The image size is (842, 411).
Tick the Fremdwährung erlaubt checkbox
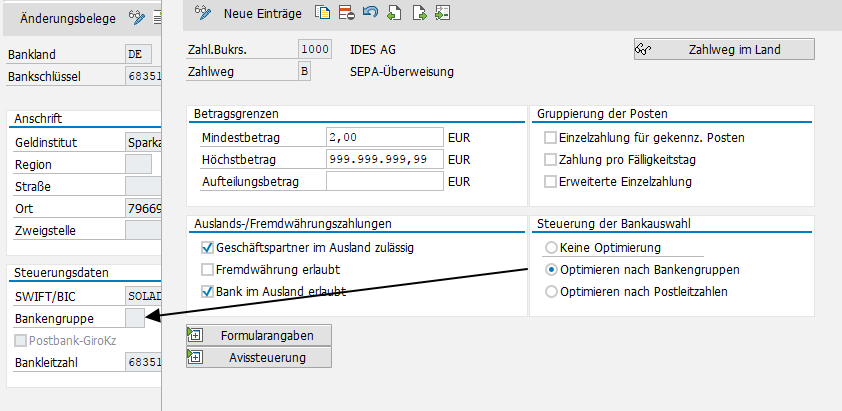click(208, 270)
